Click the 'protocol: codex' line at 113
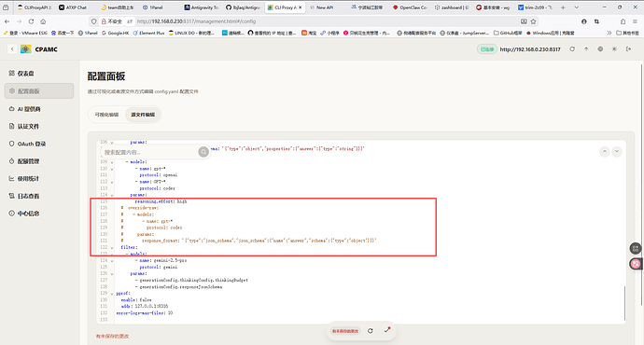The image size is (644, 345). tap(157, 188)
